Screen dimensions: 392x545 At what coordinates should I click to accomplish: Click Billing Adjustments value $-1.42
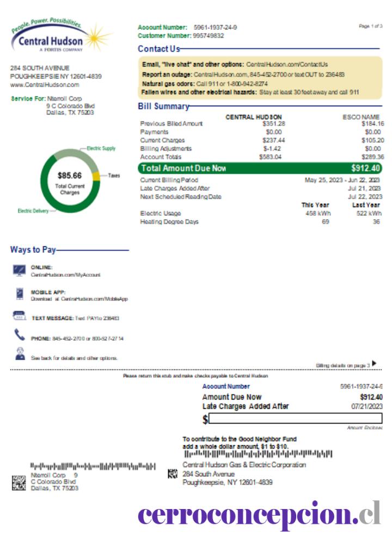point(272,149)
